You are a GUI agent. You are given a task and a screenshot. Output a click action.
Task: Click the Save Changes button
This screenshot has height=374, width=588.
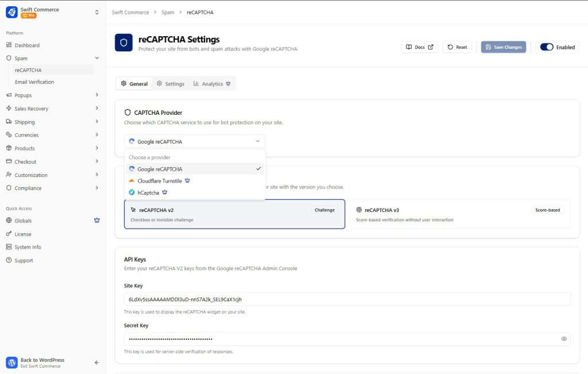tap(504, 47)
